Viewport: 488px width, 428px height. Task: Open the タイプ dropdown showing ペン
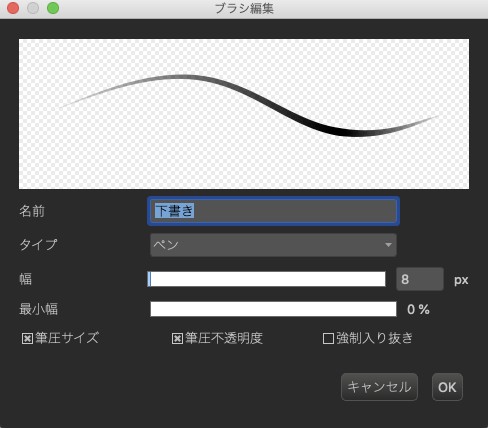click(273, 245)
